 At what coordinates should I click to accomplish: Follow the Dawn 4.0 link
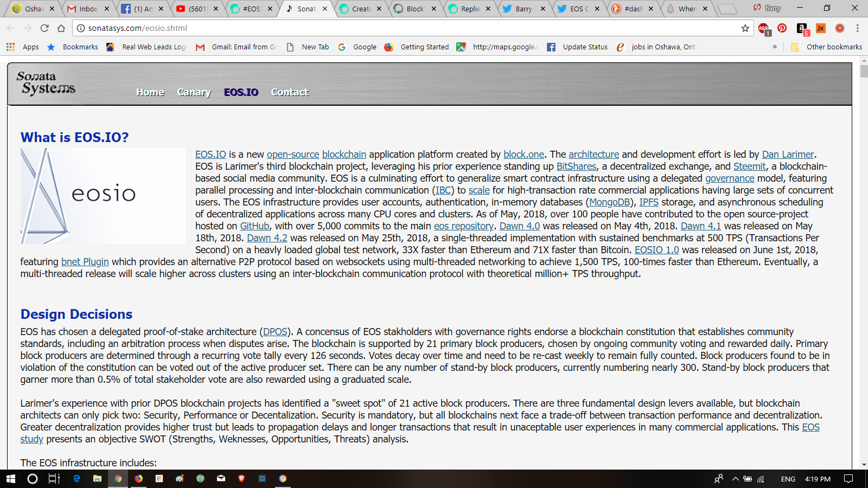coord(520,226)
